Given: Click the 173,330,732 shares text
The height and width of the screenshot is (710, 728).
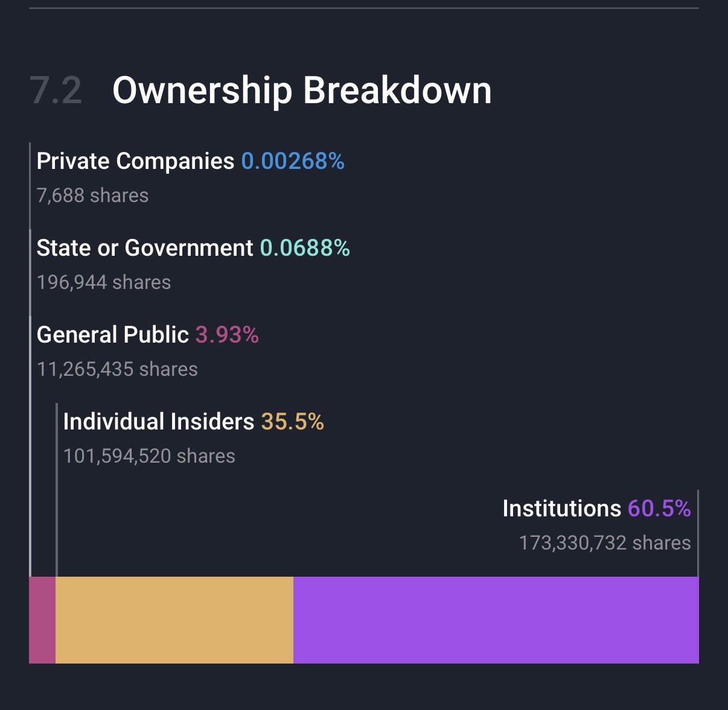Looking at the screenshot, I should pyautogui.click(x=605, y=543).
